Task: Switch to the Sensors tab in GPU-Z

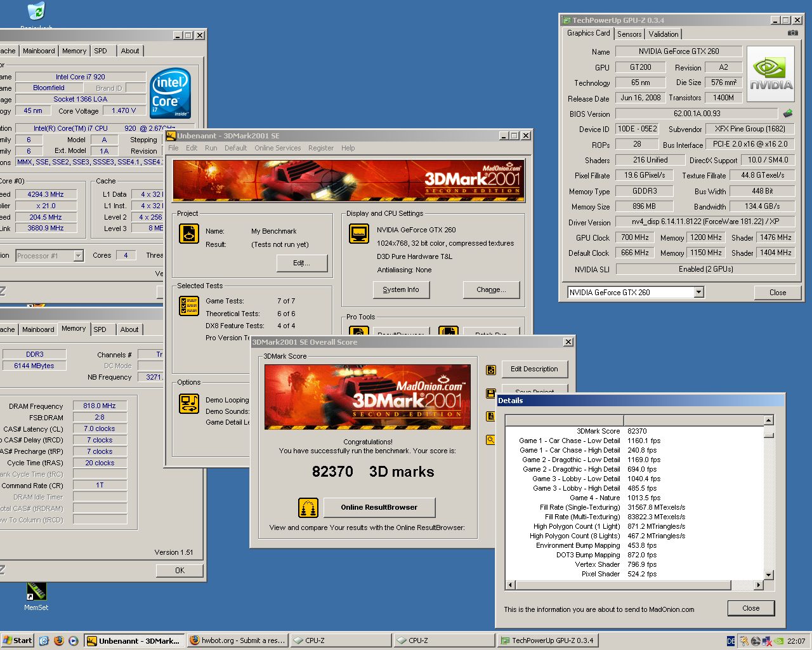Action: [x=629, y=34]
